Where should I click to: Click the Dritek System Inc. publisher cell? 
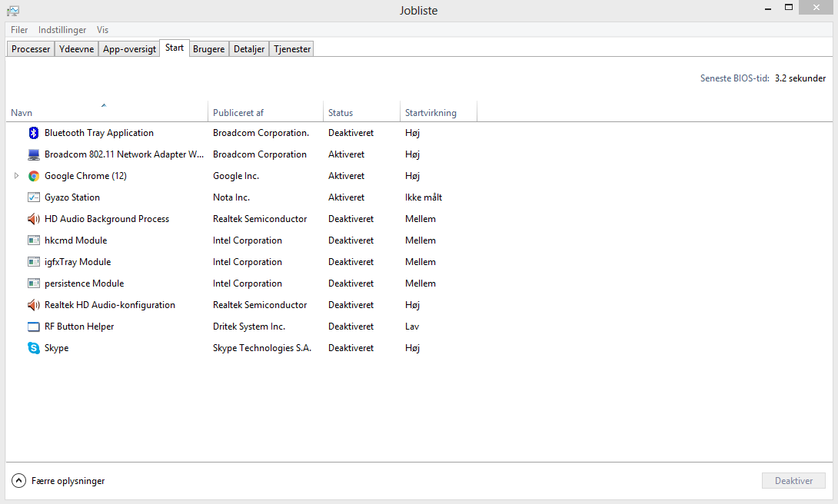click(x=249, y=327)
